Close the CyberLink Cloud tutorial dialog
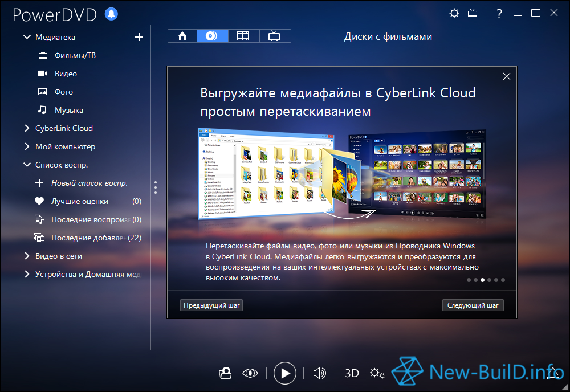This screenshot has height=392, width=570. click(506, 76)
